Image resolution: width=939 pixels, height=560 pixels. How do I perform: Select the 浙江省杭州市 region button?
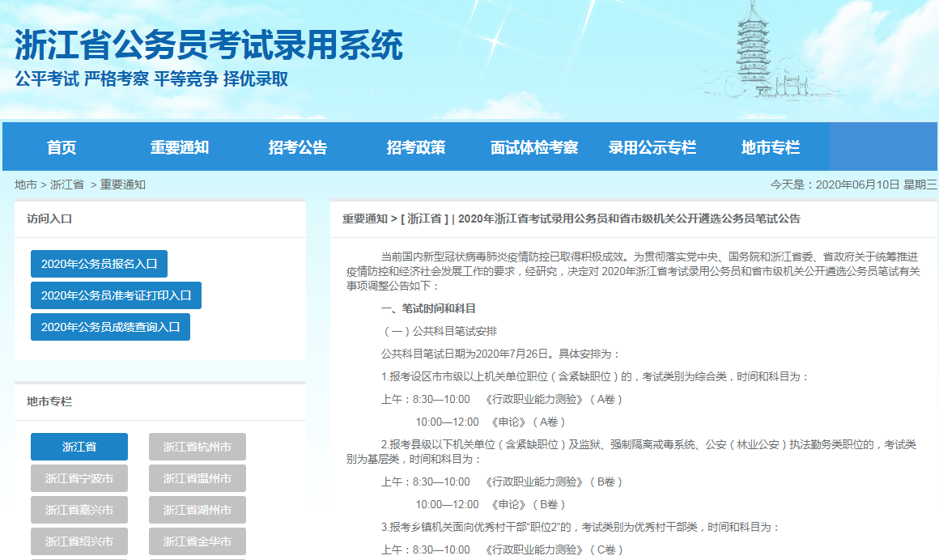(198, 447)
